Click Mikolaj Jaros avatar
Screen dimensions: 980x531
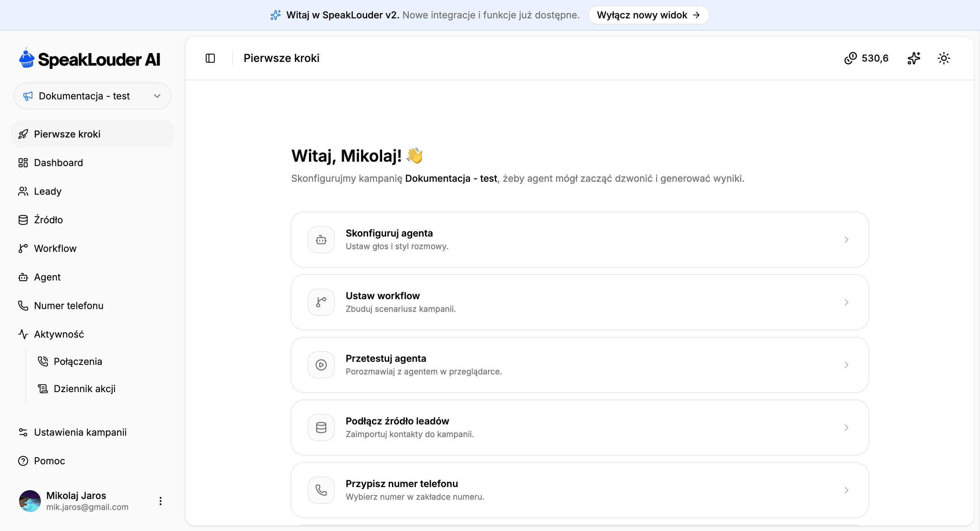(30, 501)
